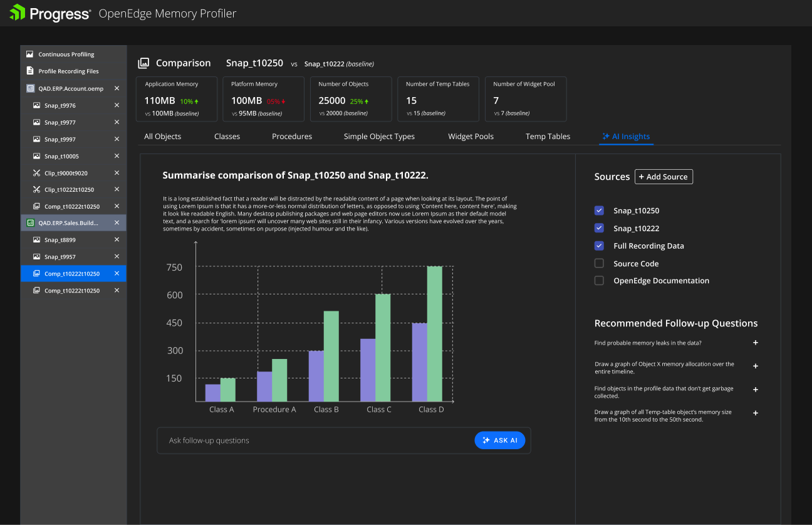Close the Snap_t9997 snapshot entry
The image size is (812, 525).
pos(117,139)
